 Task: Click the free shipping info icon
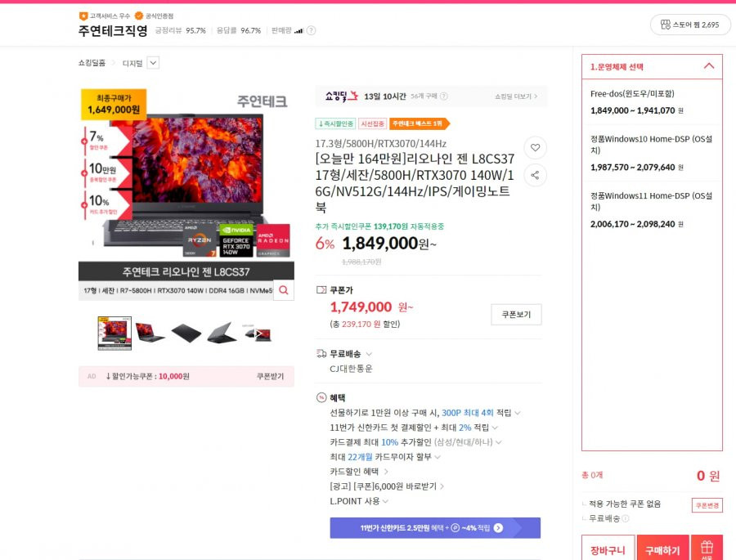[x=626, y=518]
